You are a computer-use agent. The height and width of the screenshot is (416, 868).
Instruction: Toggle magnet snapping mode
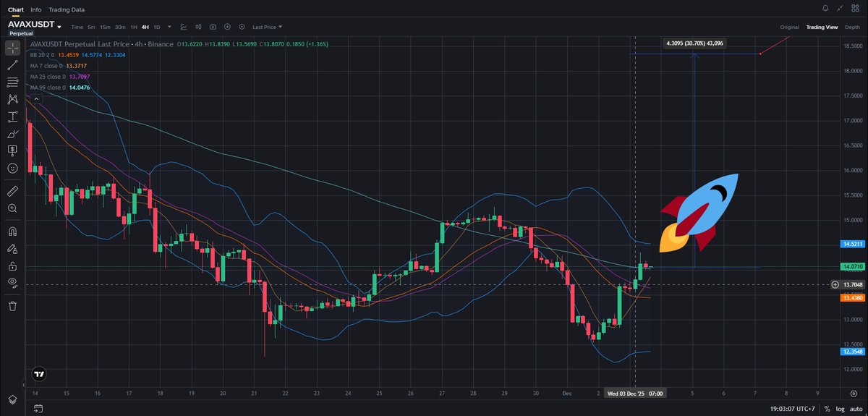point(12,232)
